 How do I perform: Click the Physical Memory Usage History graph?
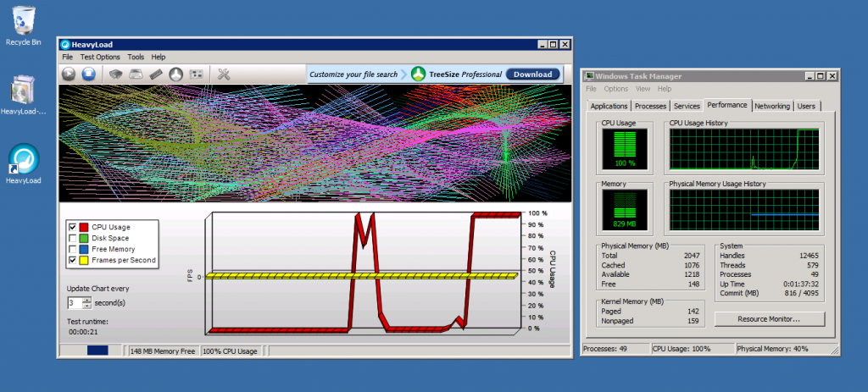tap(744, 210)
